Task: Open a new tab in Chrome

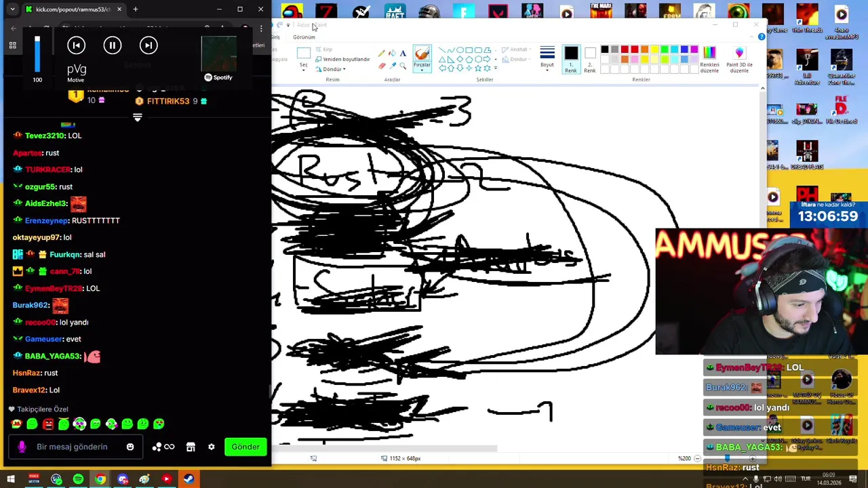Action: click(135, 9)
